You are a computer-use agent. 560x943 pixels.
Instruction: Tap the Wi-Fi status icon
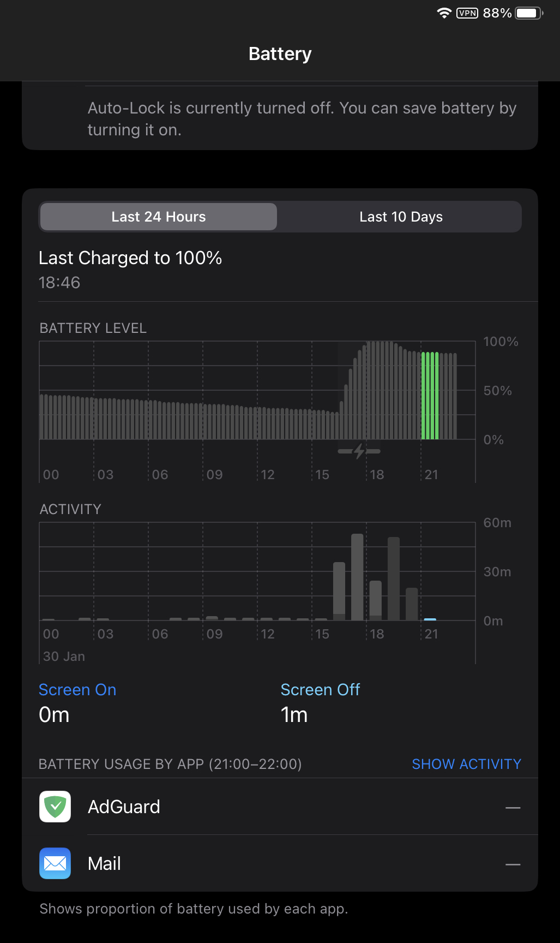pos(444,13)
